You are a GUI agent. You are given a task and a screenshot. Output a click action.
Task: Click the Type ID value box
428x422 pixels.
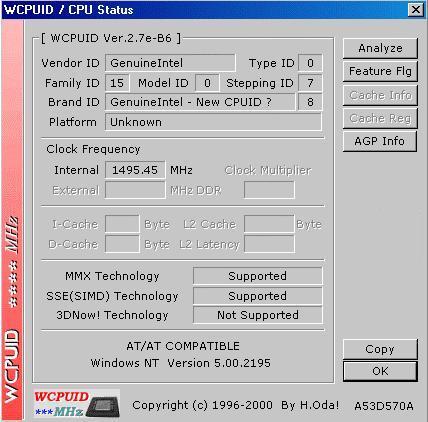coord(310,63)
